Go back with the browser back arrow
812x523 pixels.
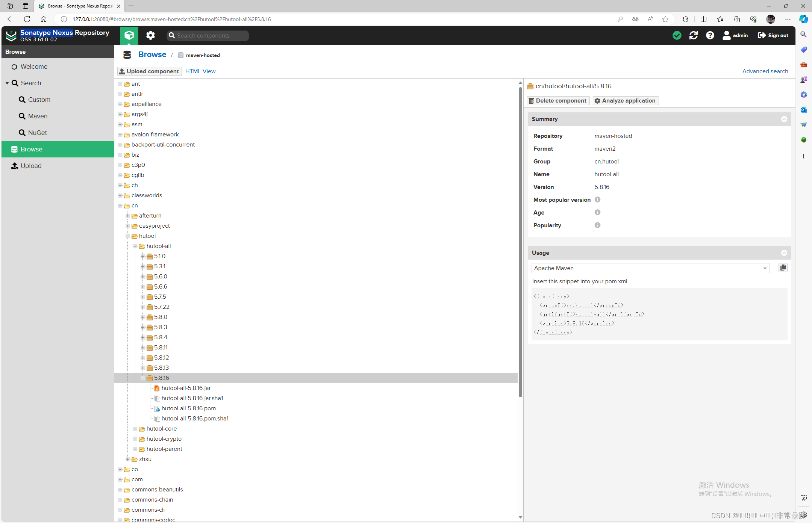pyautogui.click(x=11, y=19)
